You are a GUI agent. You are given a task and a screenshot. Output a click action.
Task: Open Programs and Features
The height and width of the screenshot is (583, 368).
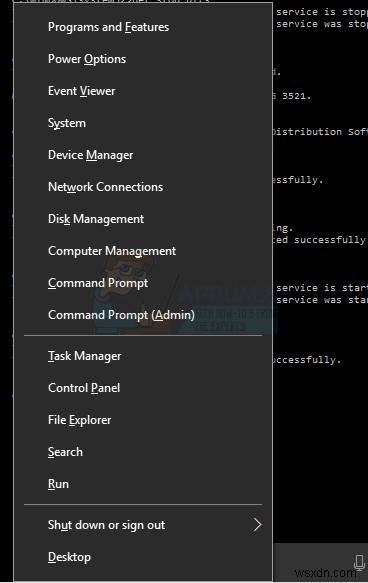(143, 27)
